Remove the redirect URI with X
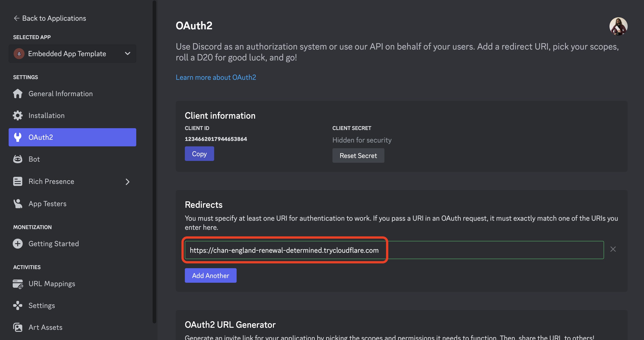The image size is (644, 340). click(x=613, y=249)
